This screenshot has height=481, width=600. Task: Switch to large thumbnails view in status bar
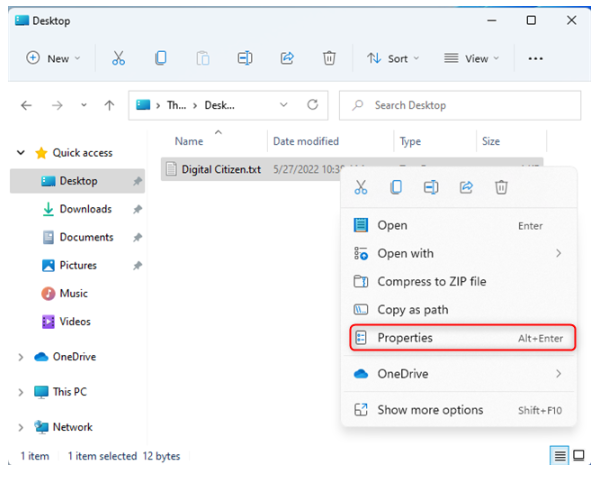(579, 455)
